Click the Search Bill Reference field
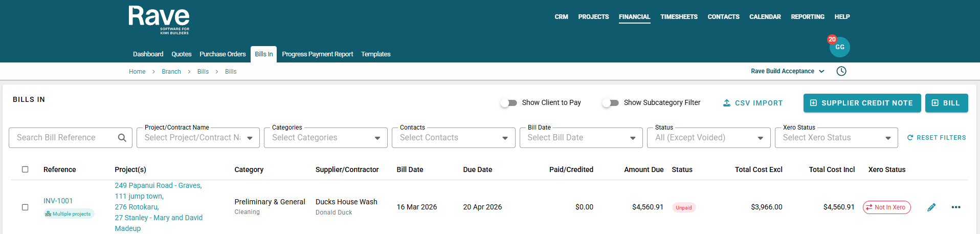Image resolution: width=980 pixels, height=234 pixels. click(x=64, y=138)
